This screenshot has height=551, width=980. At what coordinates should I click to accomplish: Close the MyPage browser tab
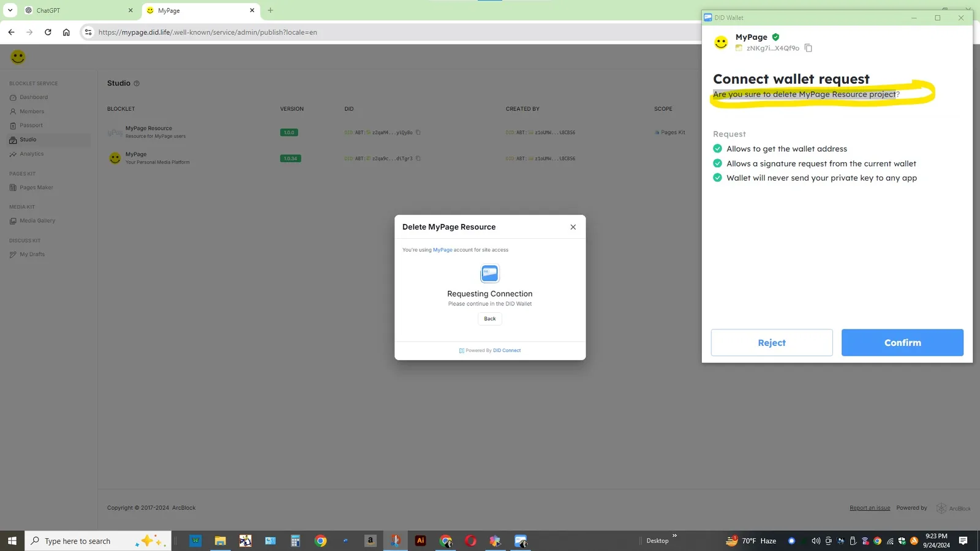click(x=252, y=10)
